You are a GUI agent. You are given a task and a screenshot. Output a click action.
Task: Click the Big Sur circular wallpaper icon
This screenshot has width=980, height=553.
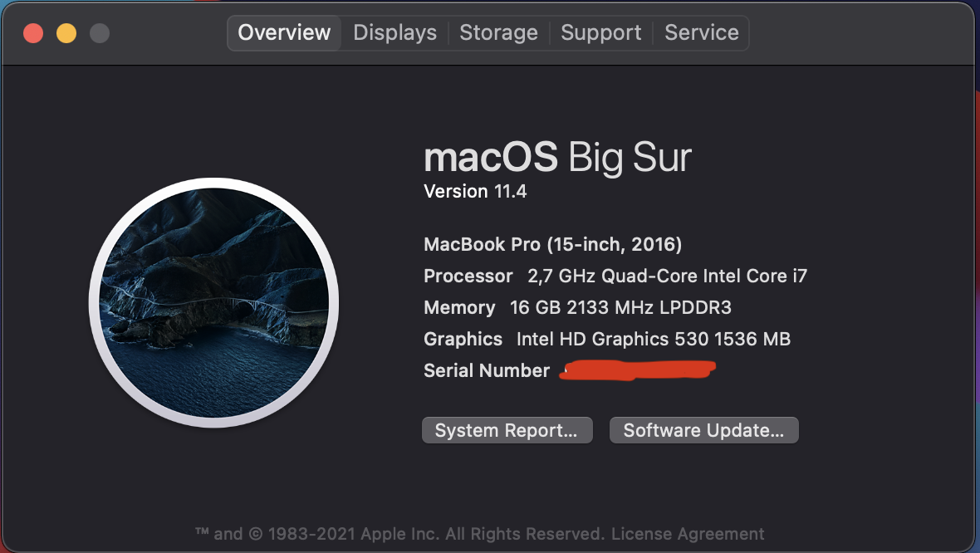(213, 302)
